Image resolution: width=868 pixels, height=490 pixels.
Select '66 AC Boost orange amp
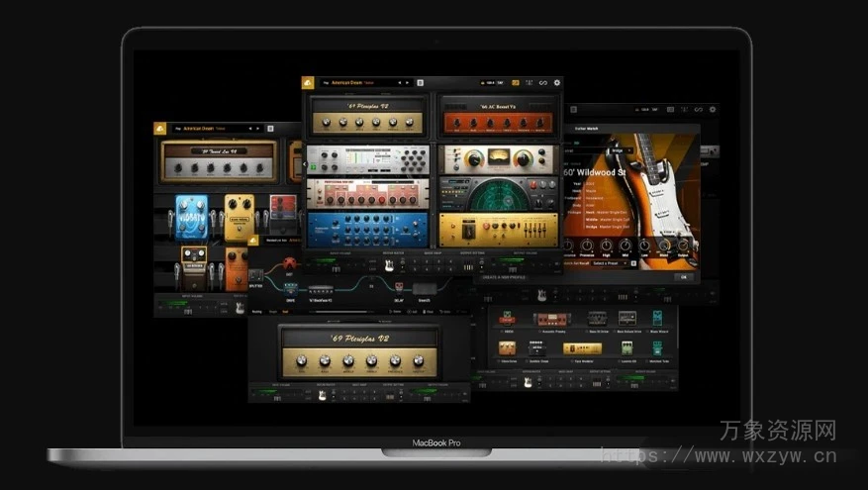click(x=498, y=117)
